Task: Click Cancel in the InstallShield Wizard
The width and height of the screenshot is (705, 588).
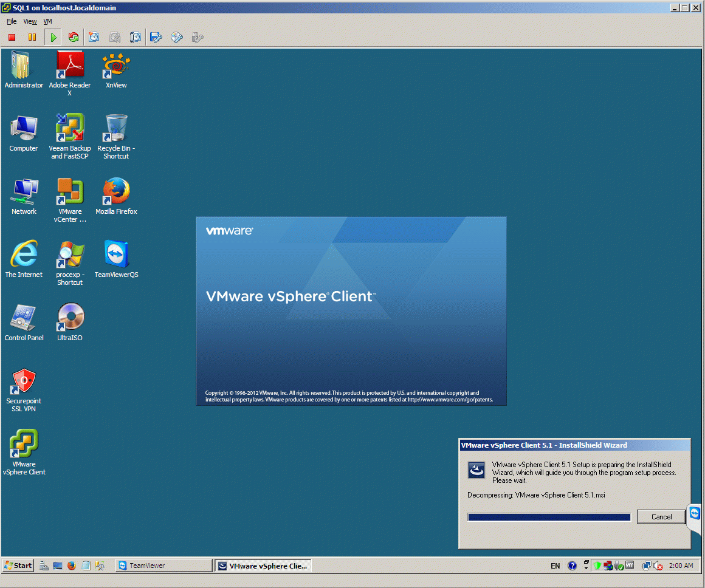Action: [x=661, y=517]
